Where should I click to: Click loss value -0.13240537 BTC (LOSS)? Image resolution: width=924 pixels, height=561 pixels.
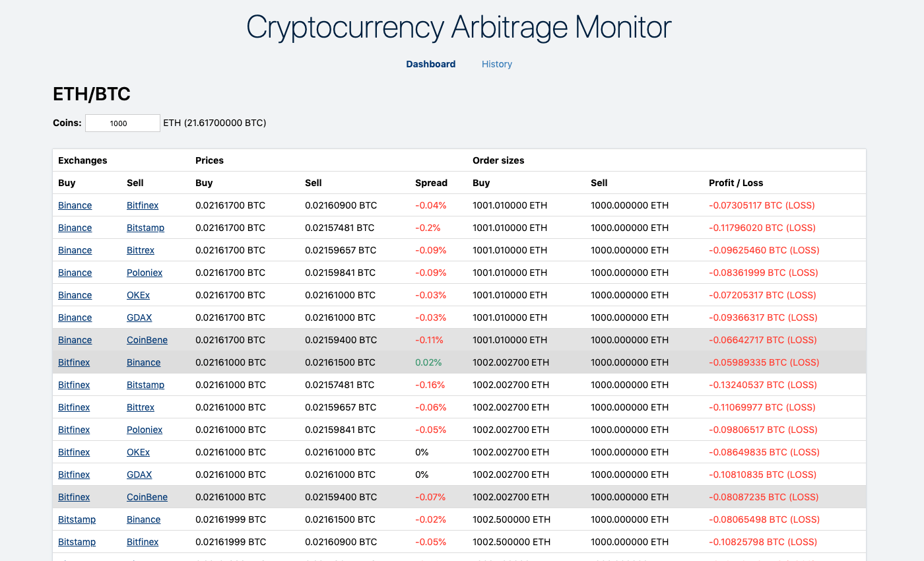click(762, 385)
